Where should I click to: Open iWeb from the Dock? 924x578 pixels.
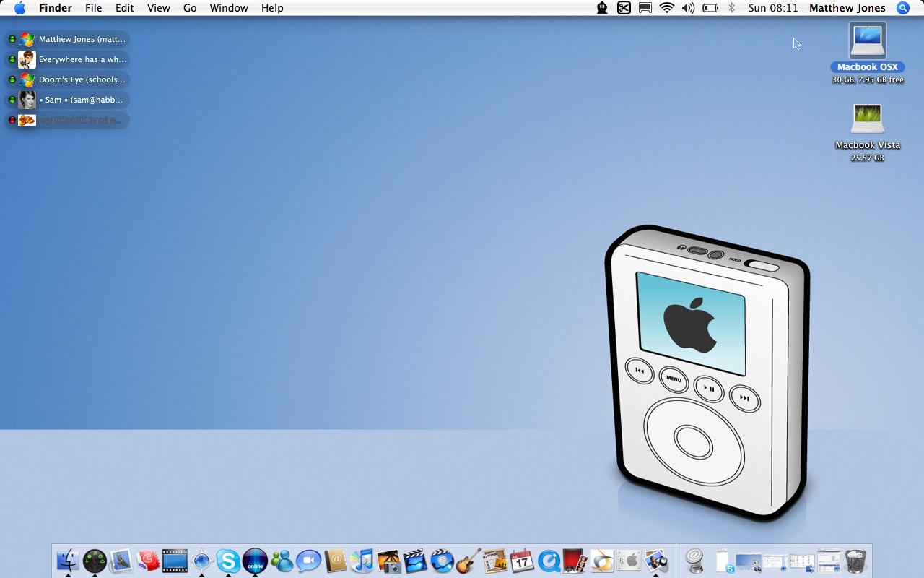pyautogui.click(x=495, y=561)
